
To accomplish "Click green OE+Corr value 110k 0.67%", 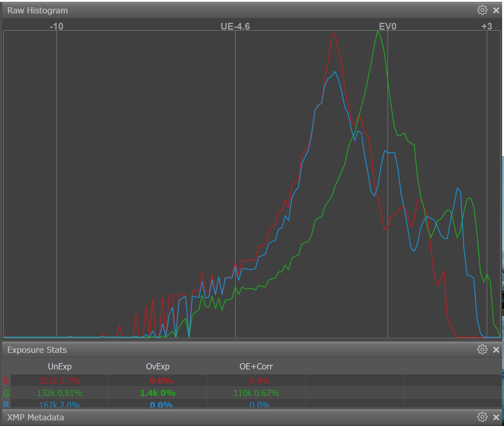I will 256,393.
